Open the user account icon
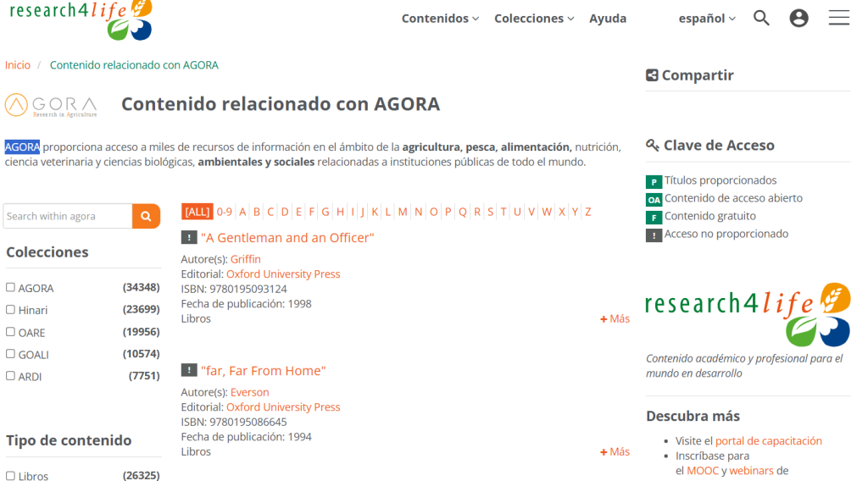The width and height of the screenshot is (868, 481). (x=798, y=19)
